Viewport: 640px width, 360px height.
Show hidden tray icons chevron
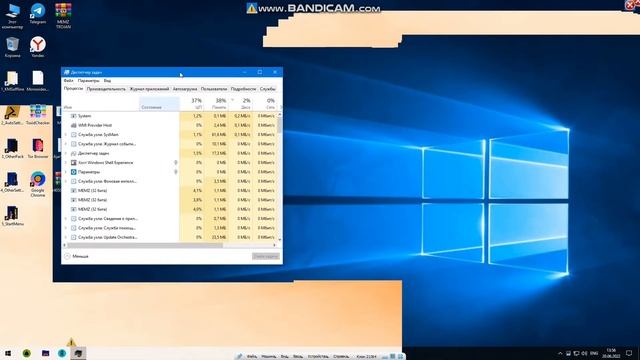point(560,353)
